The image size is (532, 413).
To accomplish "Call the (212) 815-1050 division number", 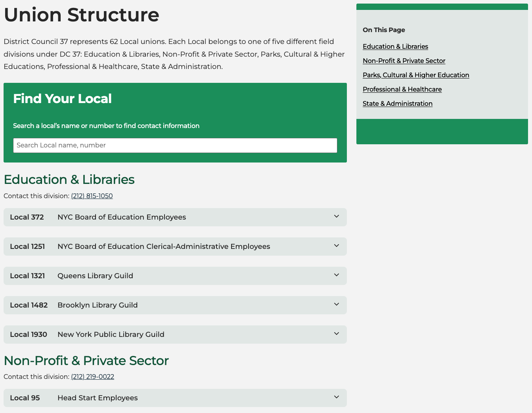I will point(92,195).
